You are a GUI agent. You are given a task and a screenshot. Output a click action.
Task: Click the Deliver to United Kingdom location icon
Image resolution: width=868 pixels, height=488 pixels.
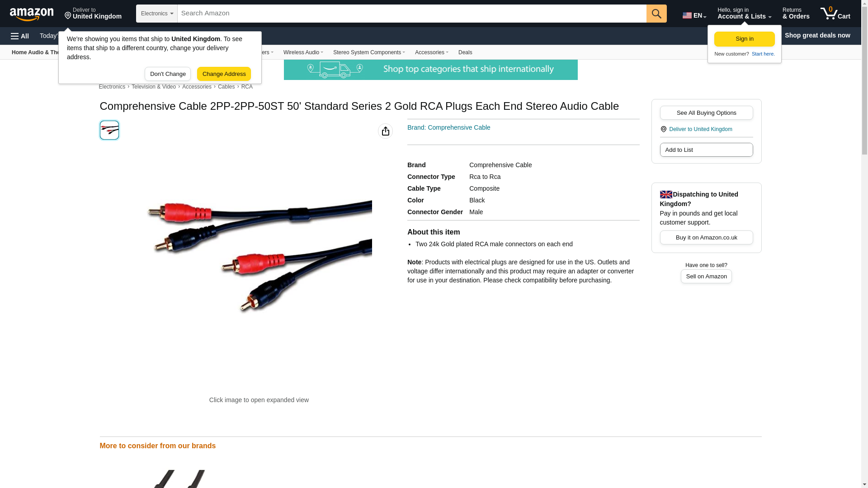[x=664, y=129]
